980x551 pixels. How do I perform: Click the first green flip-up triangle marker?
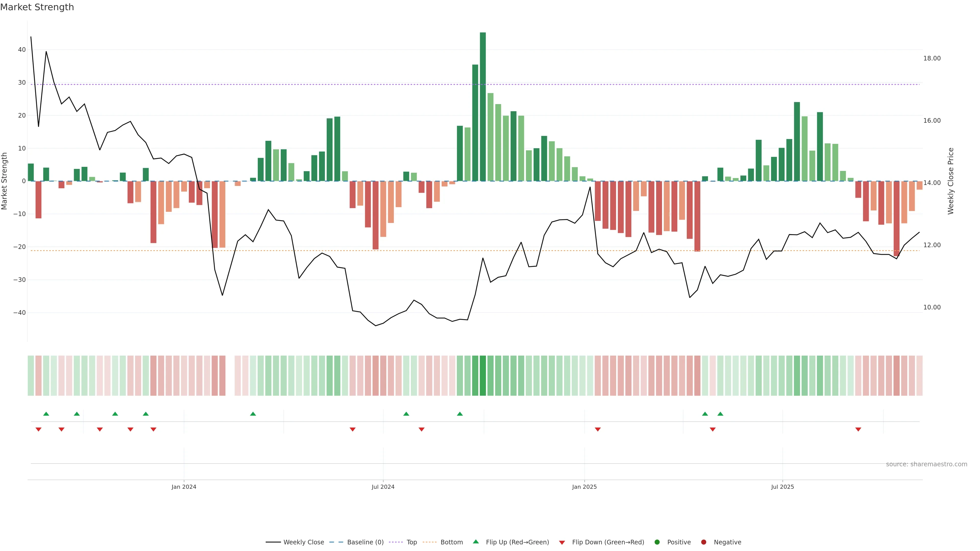46,414
